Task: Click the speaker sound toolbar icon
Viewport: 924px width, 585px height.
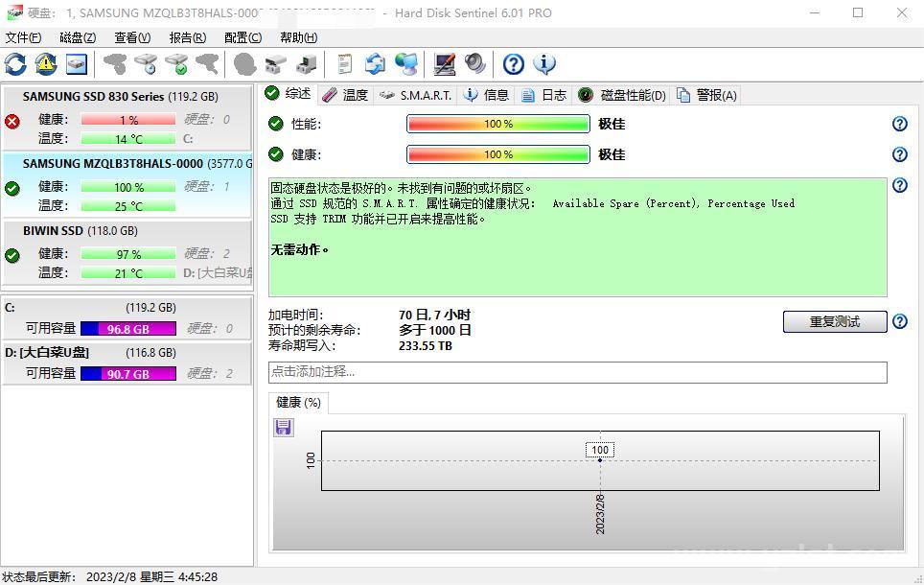Action: coord(475,63)
